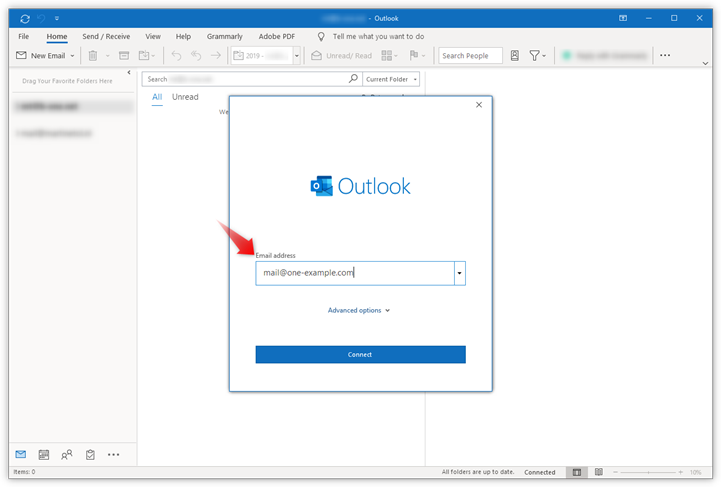
Task: Click the 10% zoom level
Action: (695, 472)
